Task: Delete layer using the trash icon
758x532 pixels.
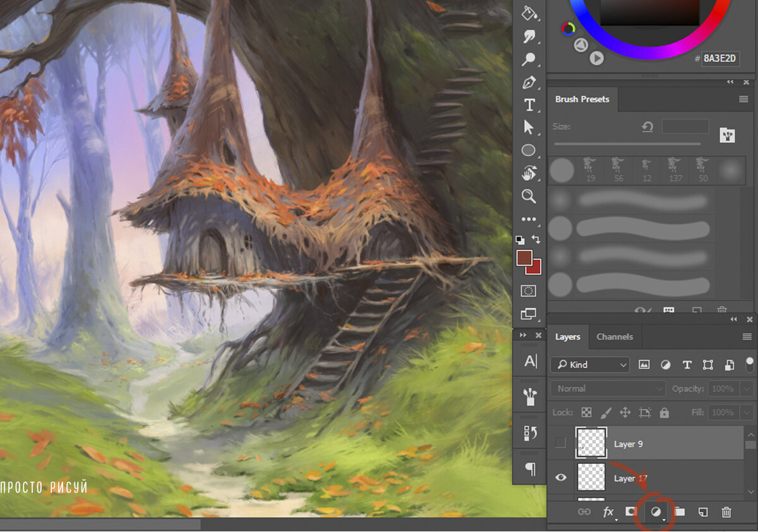Action: (x=726, y=512)
